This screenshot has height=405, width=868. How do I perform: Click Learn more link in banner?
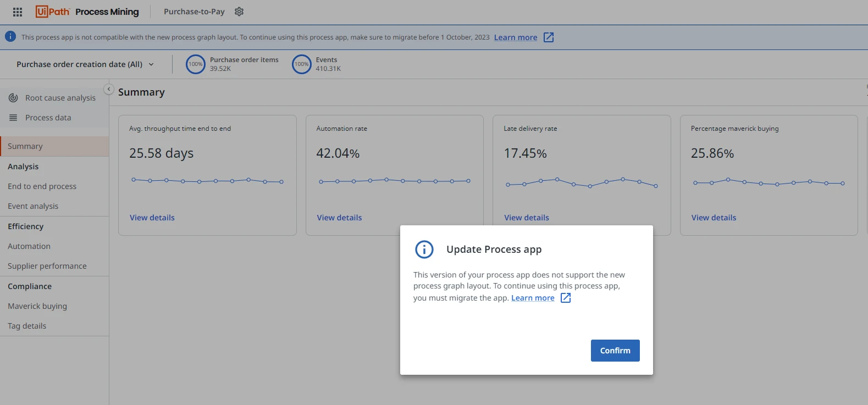click(x=516, y=37)
